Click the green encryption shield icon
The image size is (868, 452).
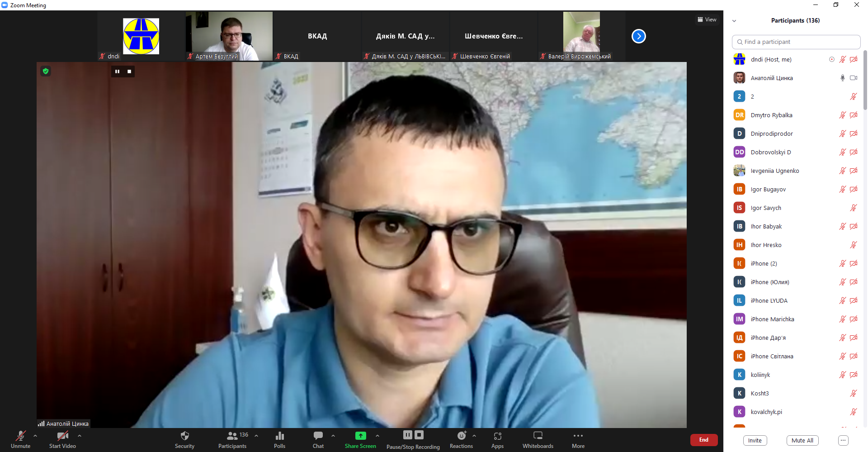pos(46,71)
